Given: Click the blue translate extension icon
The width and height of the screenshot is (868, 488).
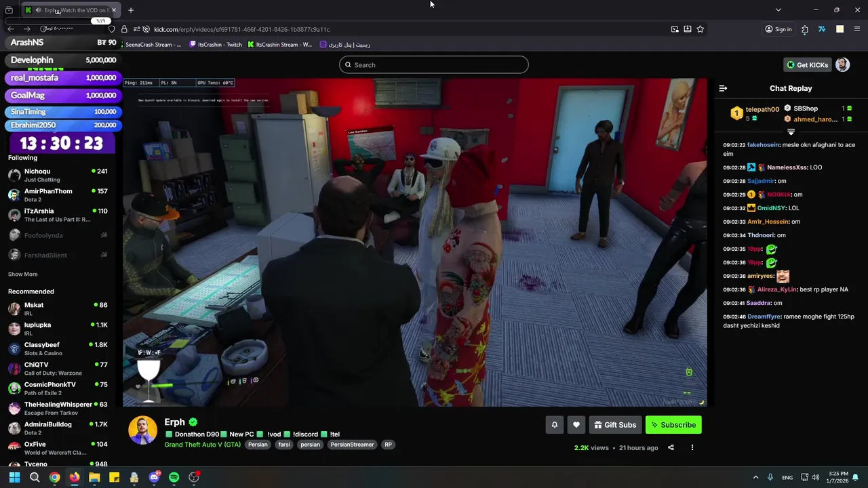Looking at the screenshot, I should click(x=822, y=29).
